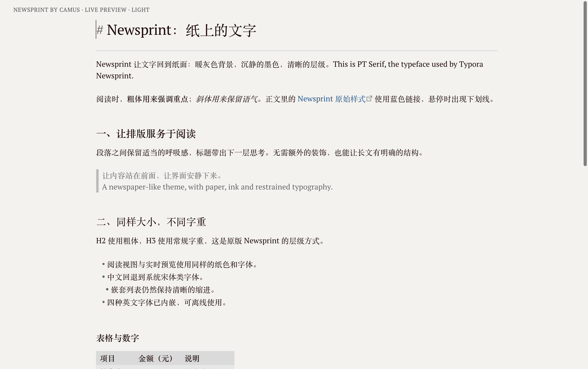Click the bold text 粗体用来强调重点

(158, 99)
